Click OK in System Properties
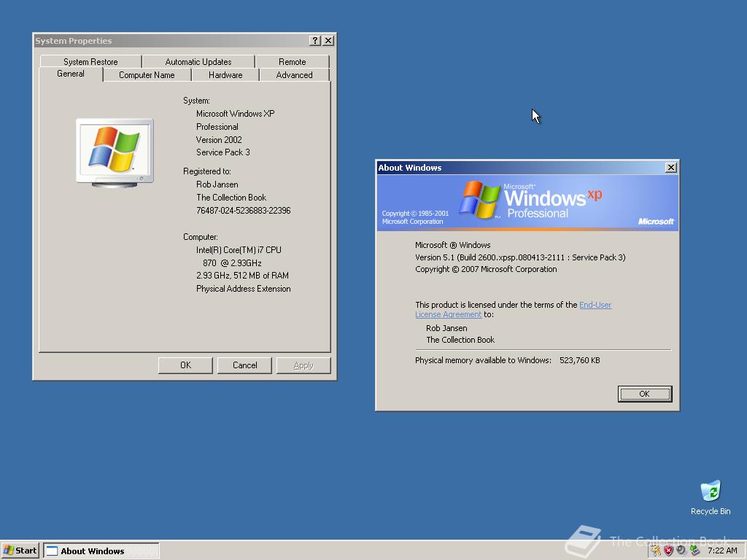This screenshot has height=560, width=747. (185, 365)
